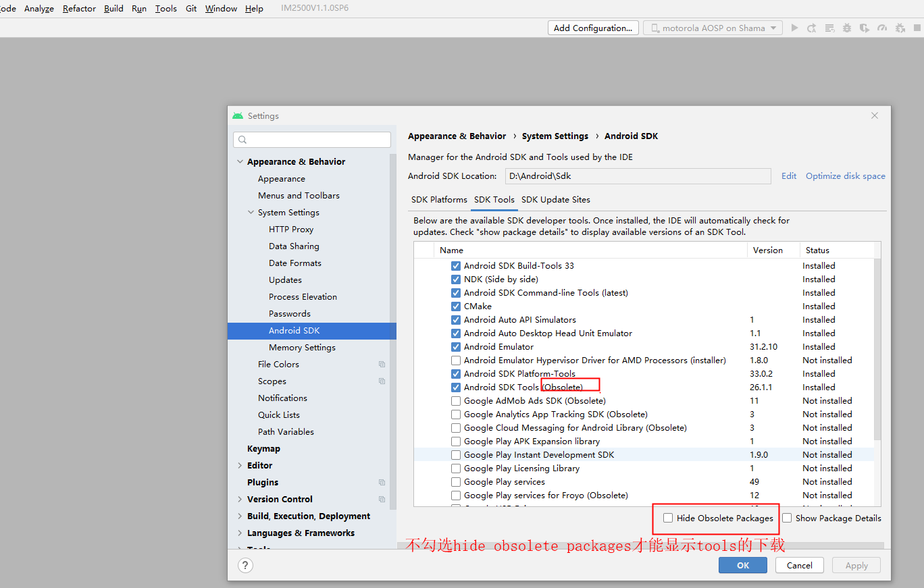924x588 pixels.
Task: Click the Cancel button
Action: click(x=800, y=566)
